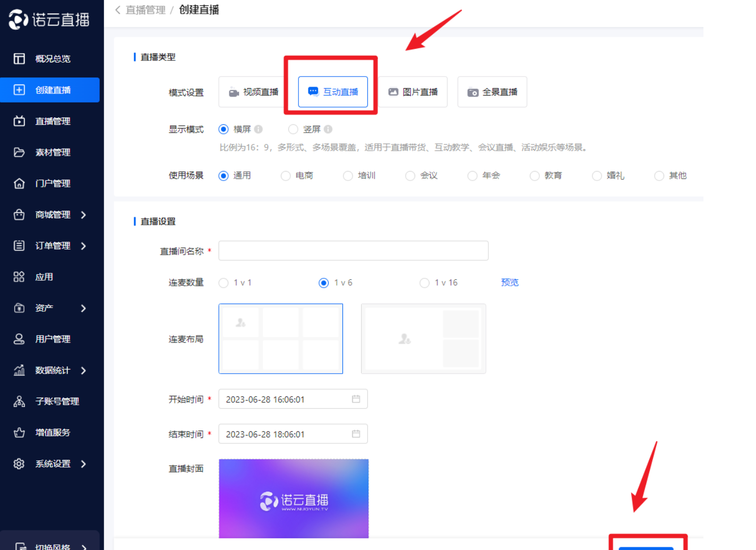
Task: Choose the 图片直播 mode button
Action: click(413, 92)
